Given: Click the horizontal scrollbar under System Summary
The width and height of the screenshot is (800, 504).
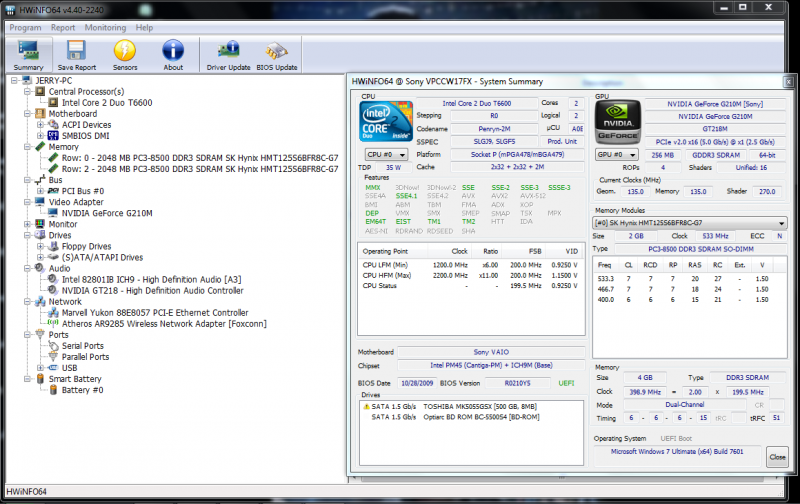Looking at the screenshot, I should pyautogui.click(x=561, y=478).
